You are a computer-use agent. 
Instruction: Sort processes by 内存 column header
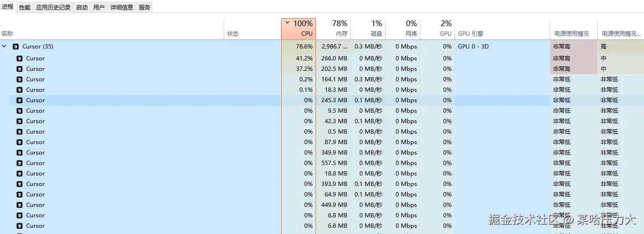tap(339, 29)
